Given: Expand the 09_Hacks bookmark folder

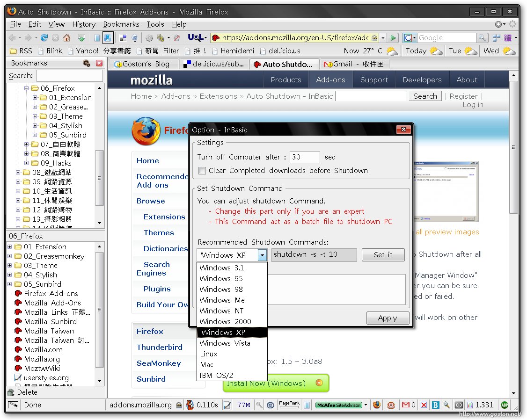Looking at the screenshot, I should (x=27, y=163).
